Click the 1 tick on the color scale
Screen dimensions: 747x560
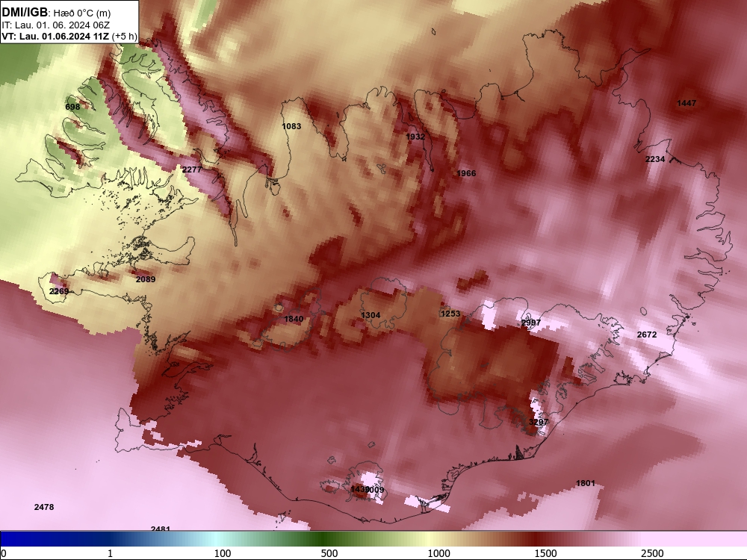tap(110, 553)
